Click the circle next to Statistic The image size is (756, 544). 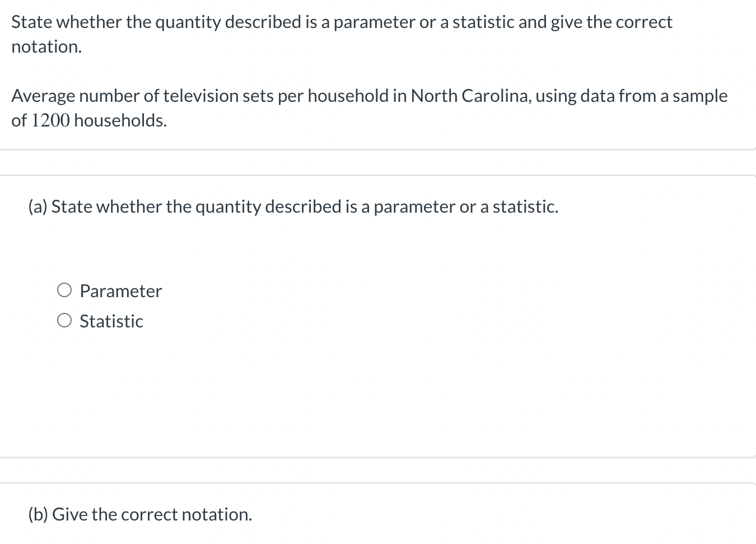pyautogui.click(x=64, y=320)
